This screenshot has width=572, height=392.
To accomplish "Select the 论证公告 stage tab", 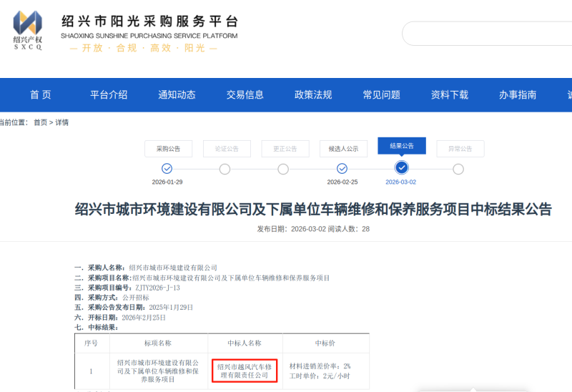I will pos(227,149).
